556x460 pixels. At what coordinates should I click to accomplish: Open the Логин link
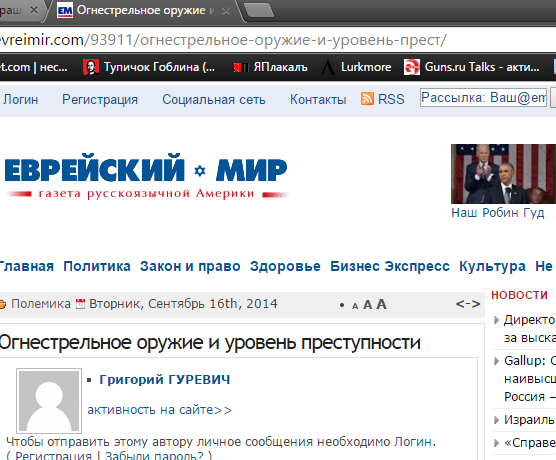21,100
